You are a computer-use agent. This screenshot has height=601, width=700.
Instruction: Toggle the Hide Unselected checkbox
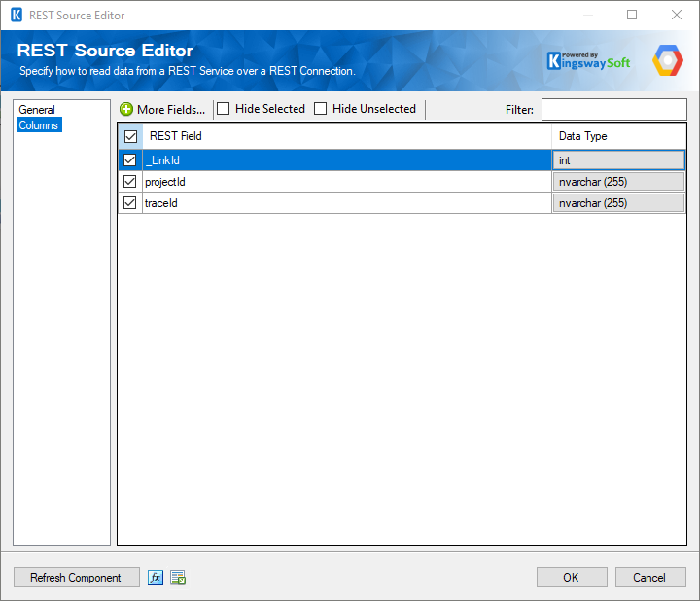320,109
